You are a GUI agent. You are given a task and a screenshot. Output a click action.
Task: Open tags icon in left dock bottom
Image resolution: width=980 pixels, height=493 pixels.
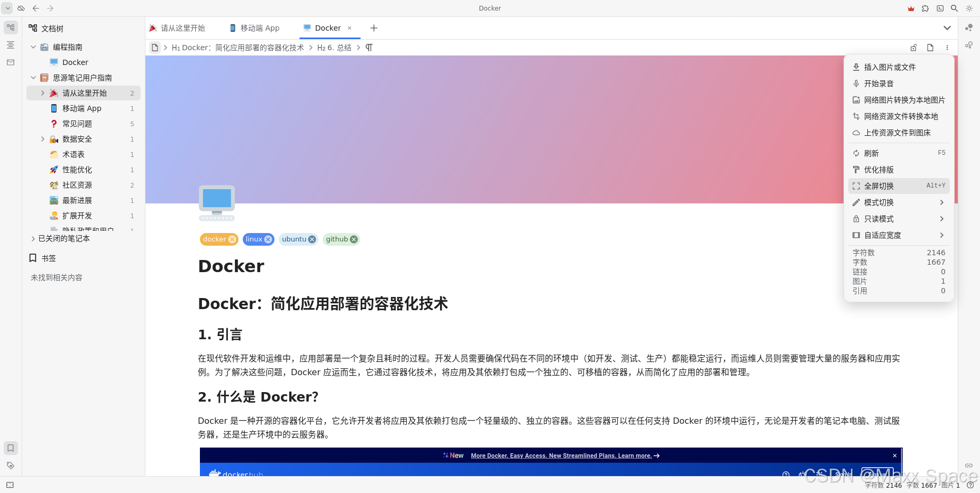coord(11,466)
